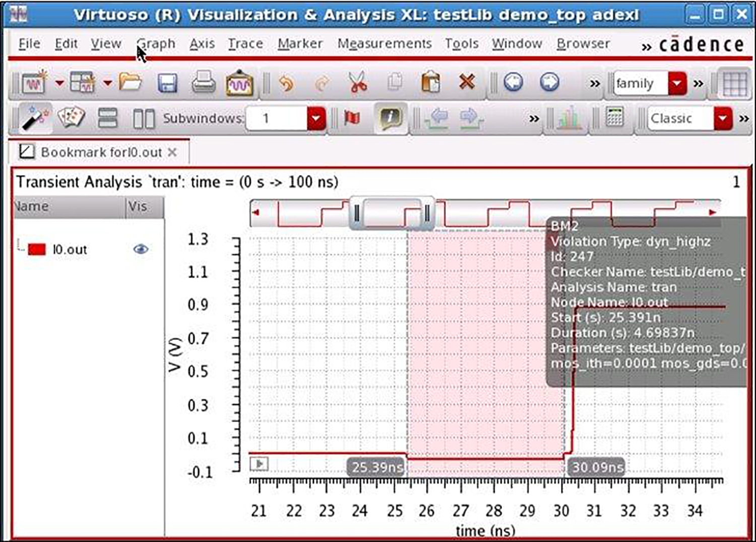756x542 pixels.
Task: Click the red flag marker icon
Action: tap(352, 118)
